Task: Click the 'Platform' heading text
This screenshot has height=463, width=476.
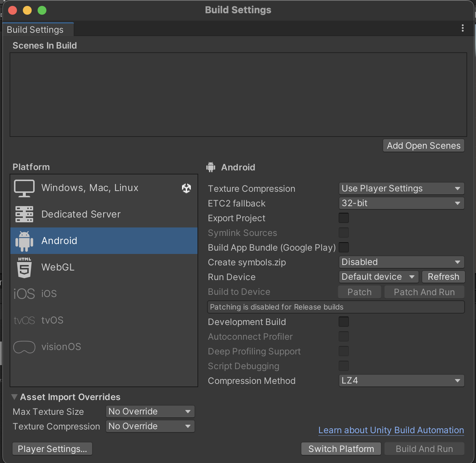Action: [31, 167]
